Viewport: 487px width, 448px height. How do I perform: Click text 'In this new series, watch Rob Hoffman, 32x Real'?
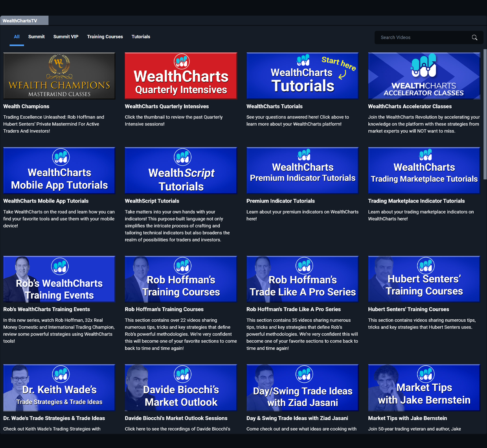pyautogui.click(x=53, y=320)
